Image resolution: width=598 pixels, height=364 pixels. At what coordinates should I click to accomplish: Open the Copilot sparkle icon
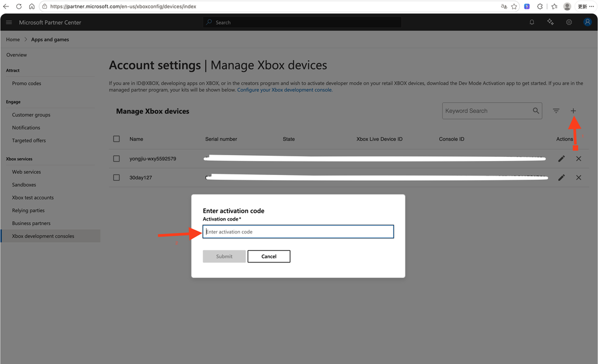[x=550, y=22]
